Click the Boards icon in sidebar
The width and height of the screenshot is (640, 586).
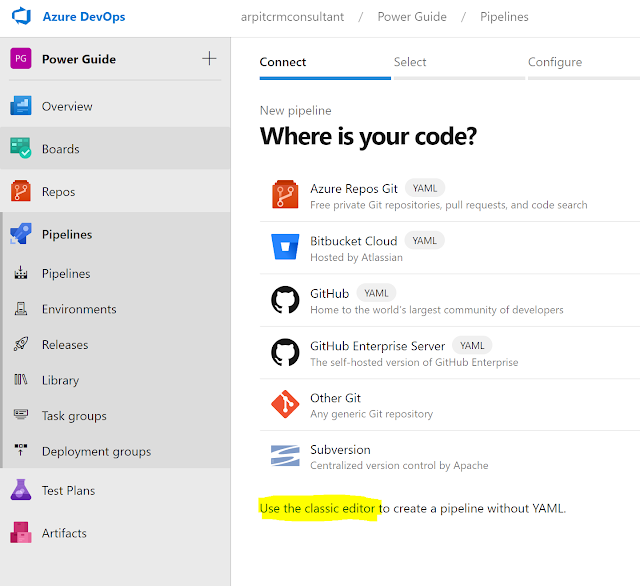[x=20, y=148]
